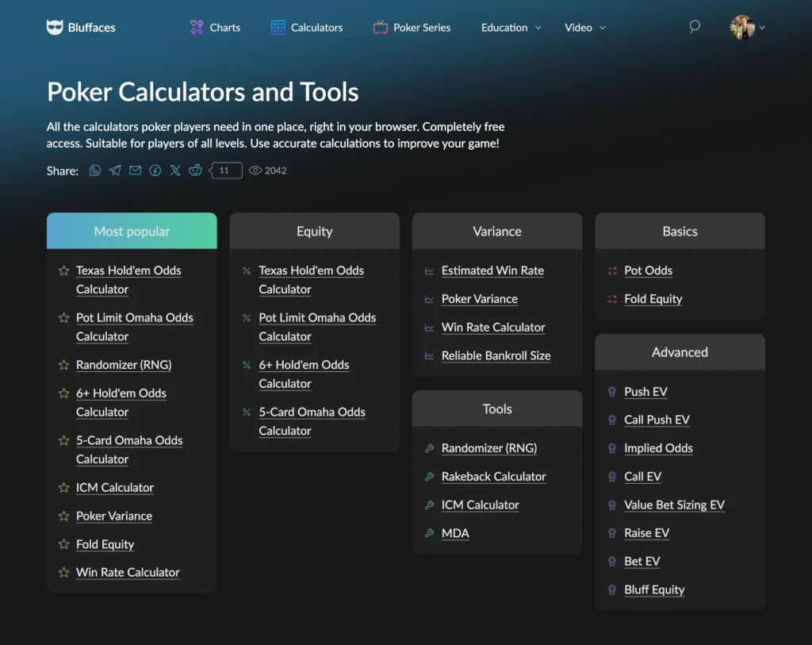Screen dimensions: 812x645
Task: Open Charts in the top navigation
Action: tap(216, 28)
